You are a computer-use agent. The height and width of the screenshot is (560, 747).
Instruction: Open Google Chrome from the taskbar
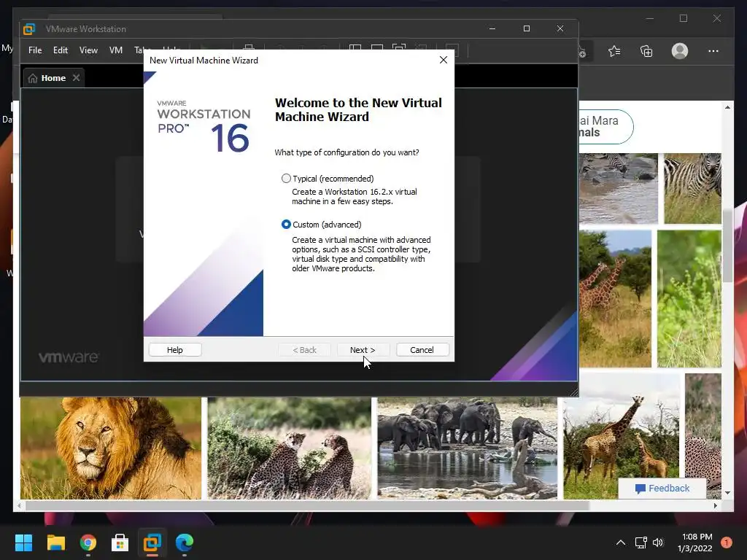(x=88, y=542)
